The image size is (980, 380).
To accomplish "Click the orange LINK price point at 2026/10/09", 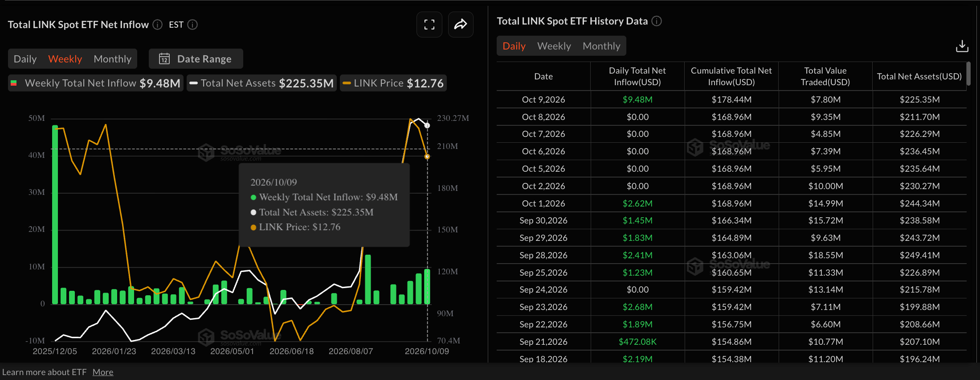I will click(x=427, y=157).
